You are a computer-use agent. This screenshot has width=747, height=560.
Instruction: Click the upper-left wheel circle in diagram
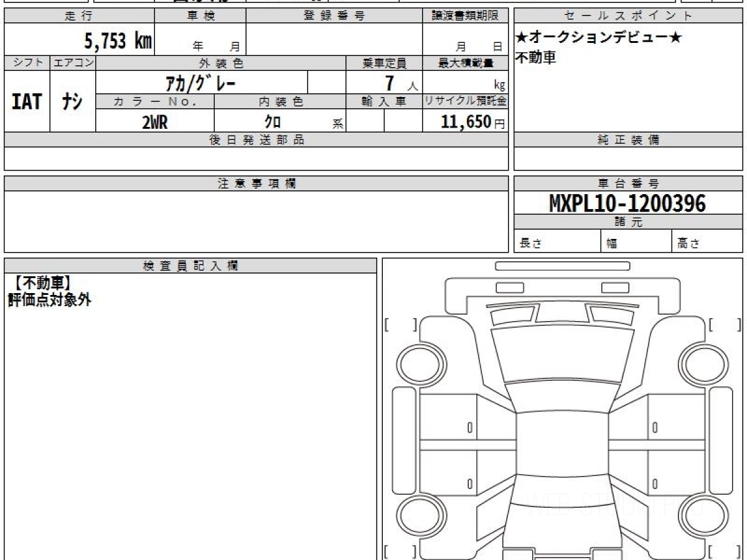(420, 364)
